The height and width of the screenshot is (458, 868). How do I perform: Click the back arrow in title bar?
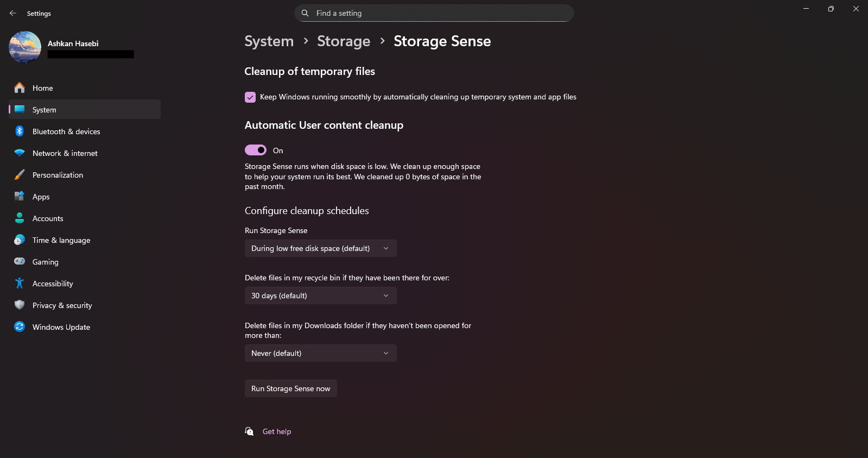(x=13, y=13)
